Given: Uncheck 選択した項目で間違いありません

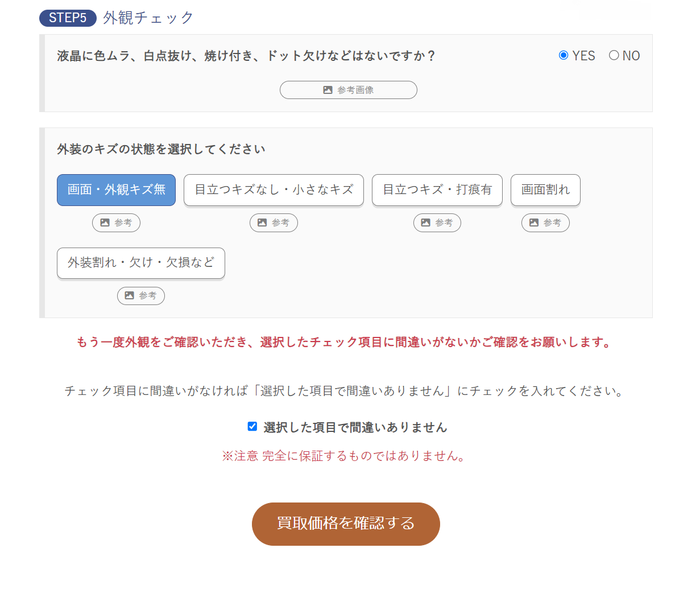Looking at the screenshot, I should tap(251, 427).
